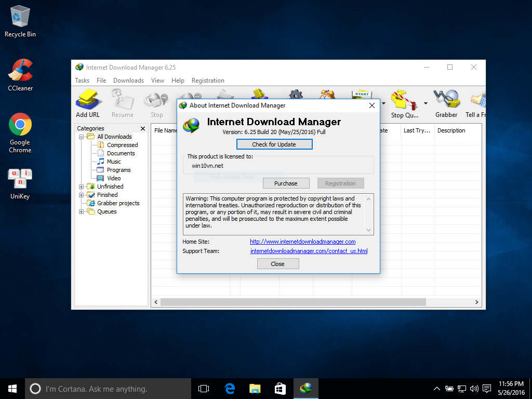Open the Google Chrome desktop icon
This screenshot has height=399, width=532.
point(20,133)
